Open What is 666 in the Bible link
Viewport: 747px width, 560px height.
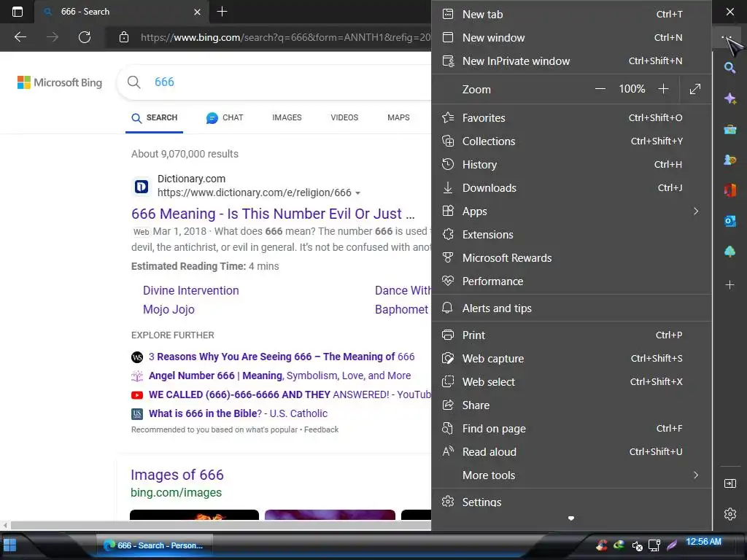click(239, 414)
